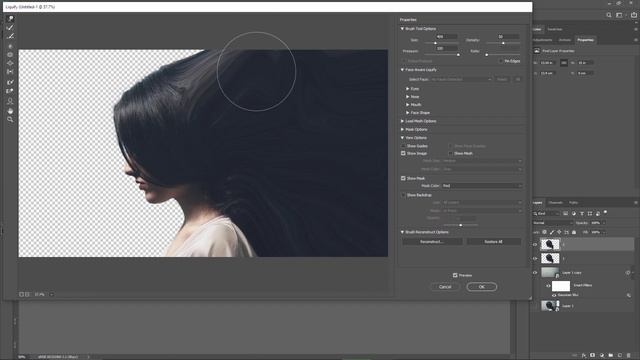Select the Twirl Clockwise tool
This screenshot has width=640, height=360.
click(x=10, y=46)
